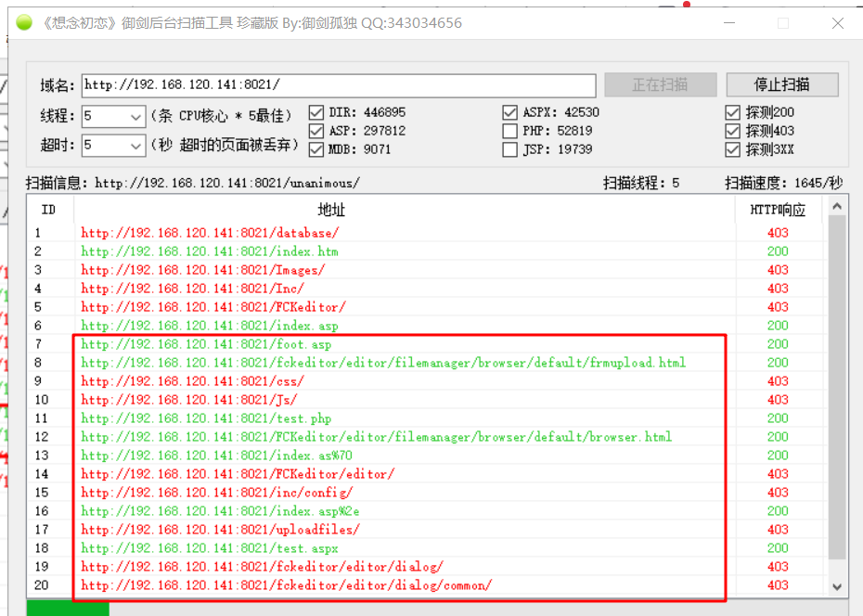Image resolution: width=863 pixels, height=616 pixels.
Task: Select the /Images/ result row
Action: tap(424, 270)
